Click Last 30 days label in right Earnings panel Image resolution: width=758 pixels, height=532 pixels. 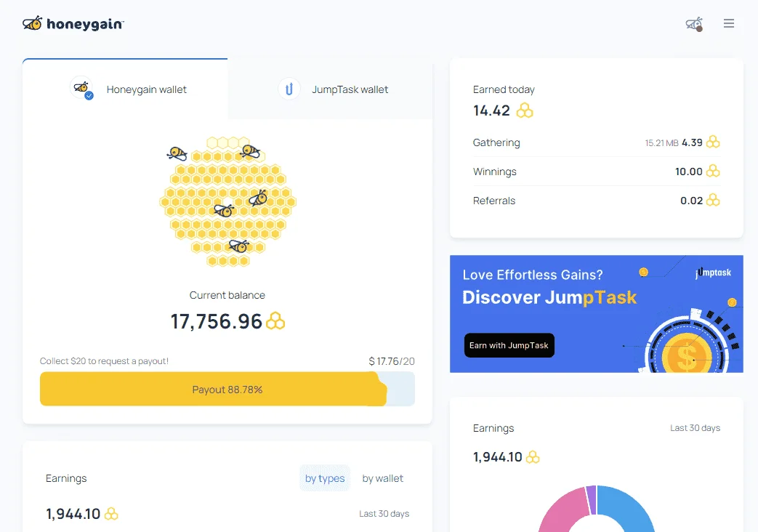click(x=695, y=427)
